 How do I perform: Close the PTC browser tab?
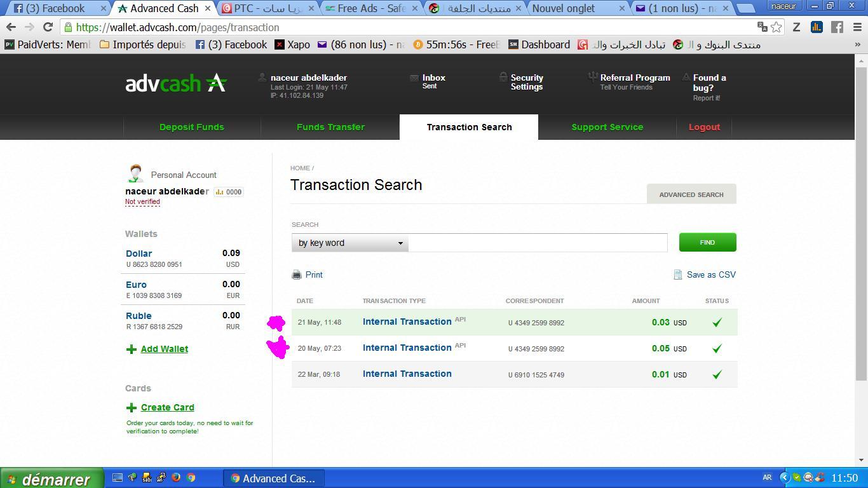coord(311,8)
